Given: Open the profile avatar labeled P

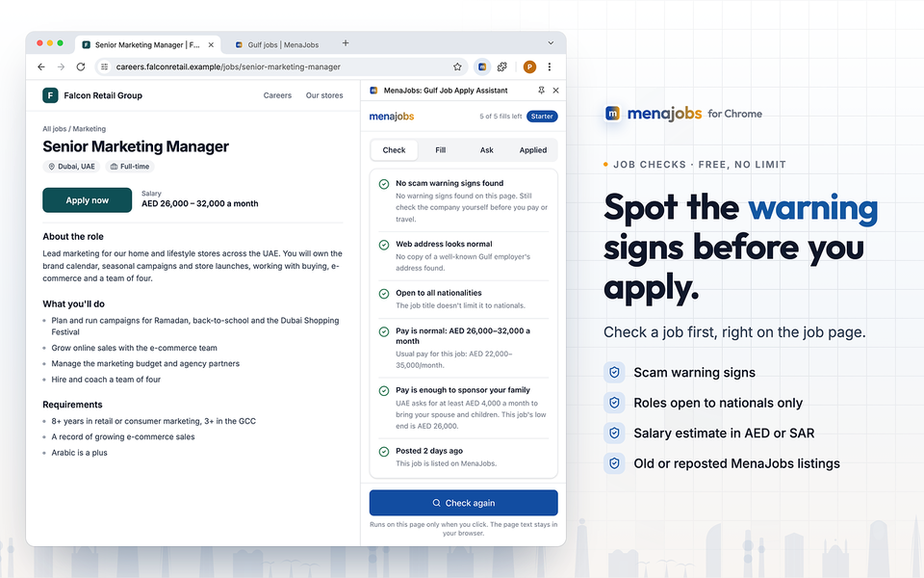Looking at the screenshot, I should tap(529, 67).
